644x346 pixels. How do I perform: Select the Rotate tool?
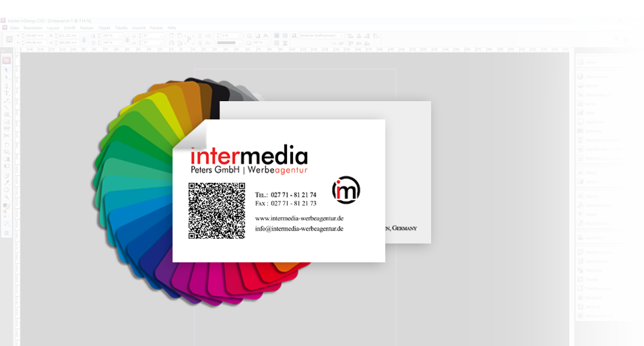coord(7,145)
